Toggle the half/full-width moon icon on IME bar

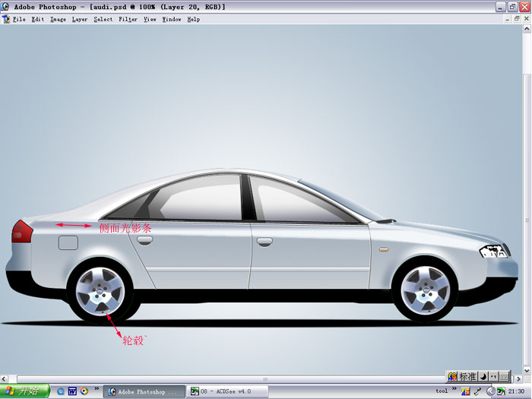483,376
